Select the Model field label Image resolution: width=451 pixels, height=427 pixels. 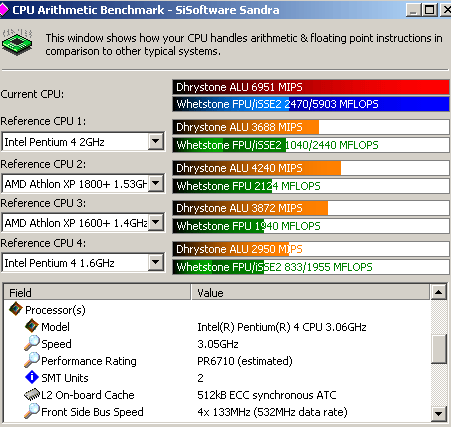55,327
